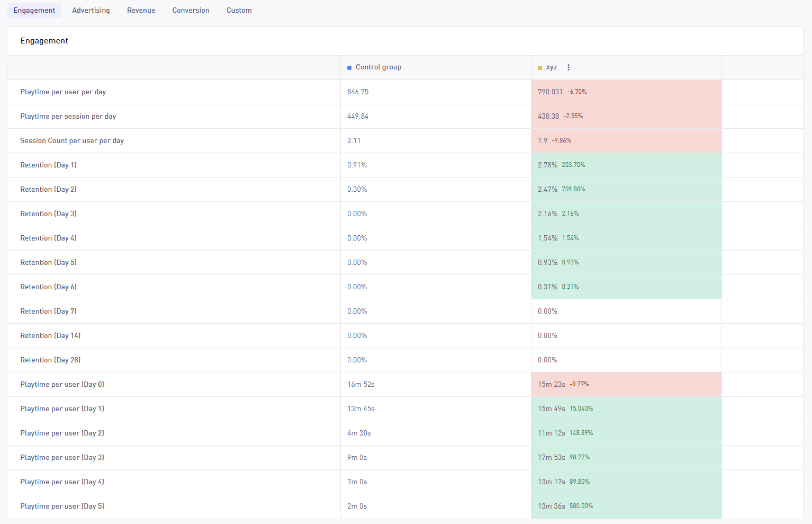Viewport: 812px width, 524px height.
Task: Select the Retention (Day 28) row label
Action: (x=50, y=360)
